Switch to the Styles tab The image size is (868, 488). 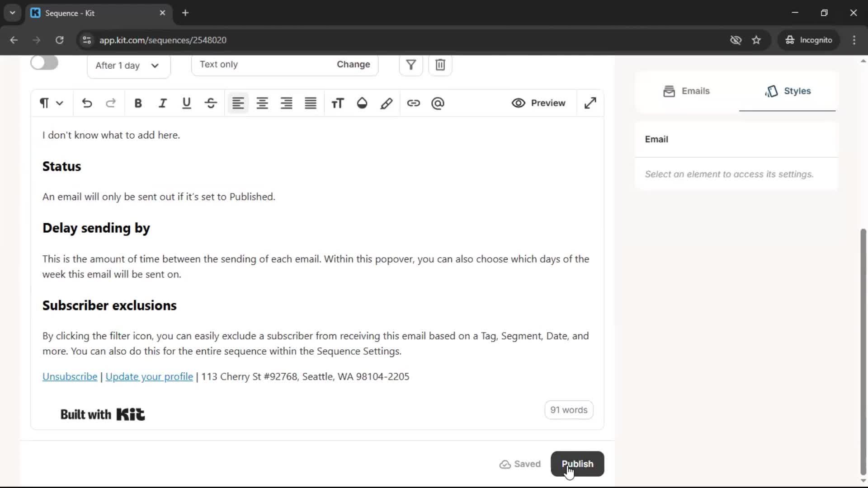click(x=788, y=91)
